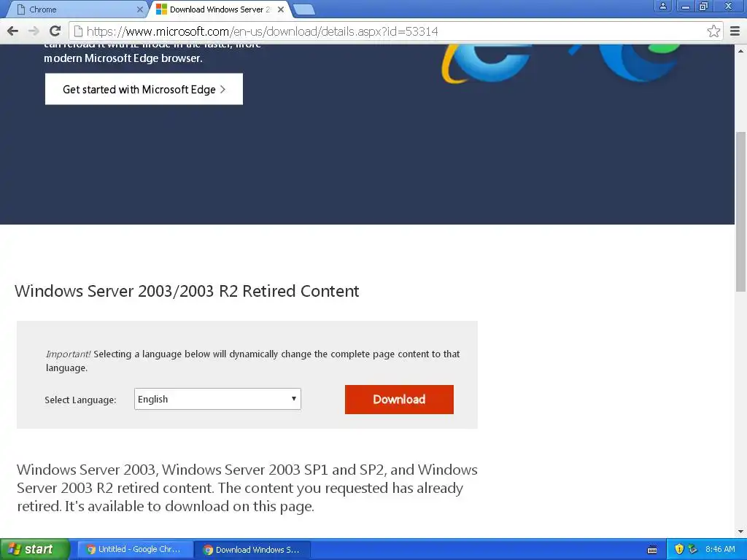The image size is (747, 560).
Task: Open the Chrome hamburger menu
Action: coord(735,31)
